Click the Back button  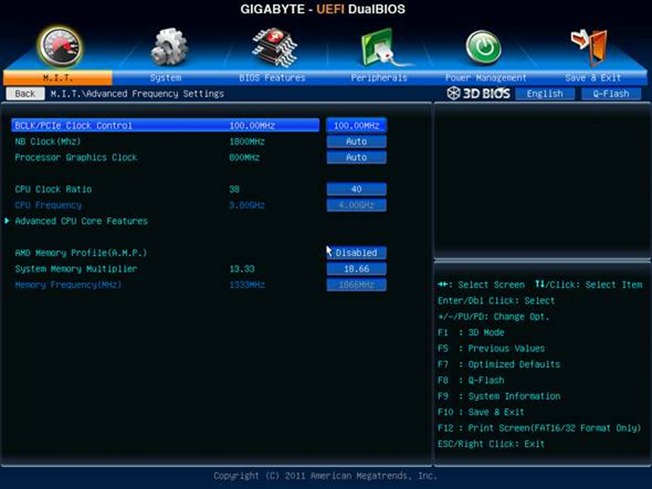tap(25, 94)
